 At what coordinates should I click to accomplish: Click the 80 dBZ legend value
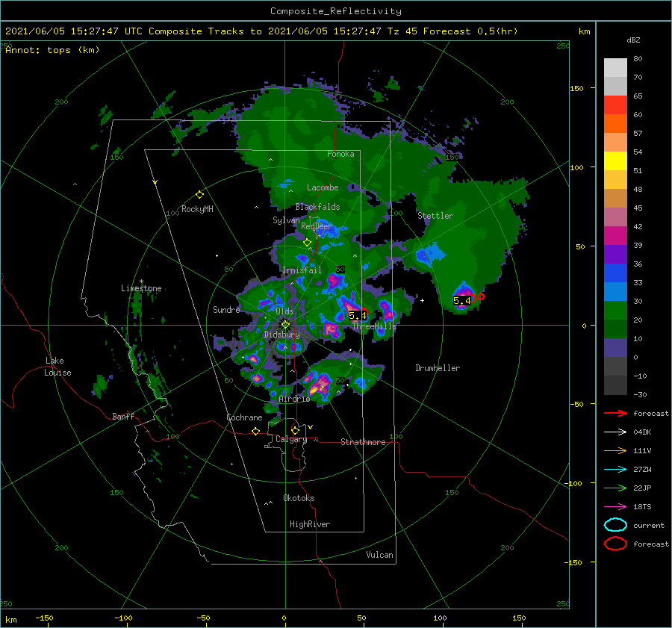click(638, 58)
